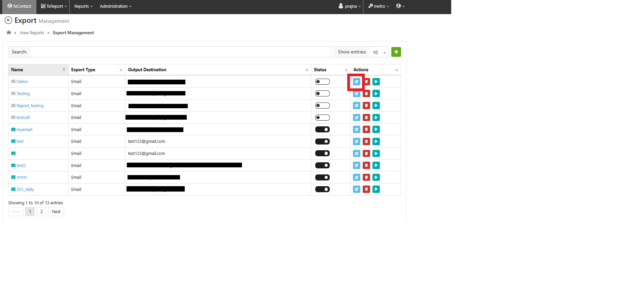
Task: Go to the Next page
Action: 56,212
